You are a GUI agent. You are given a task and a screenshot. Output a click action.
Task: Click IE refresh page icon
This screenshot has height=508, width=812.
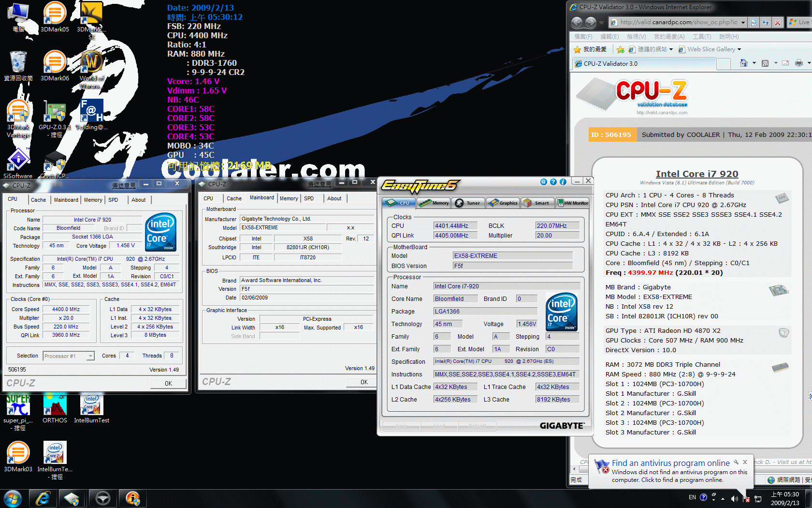coord(766,22)
